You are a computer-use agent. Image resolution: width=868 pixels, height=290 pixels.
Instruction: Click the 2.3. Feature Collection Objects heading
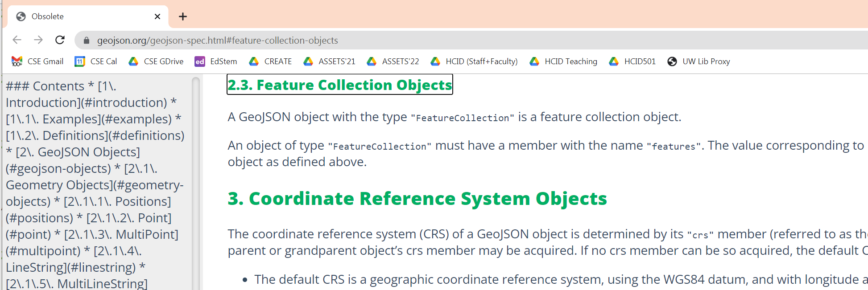pos(340,85)
